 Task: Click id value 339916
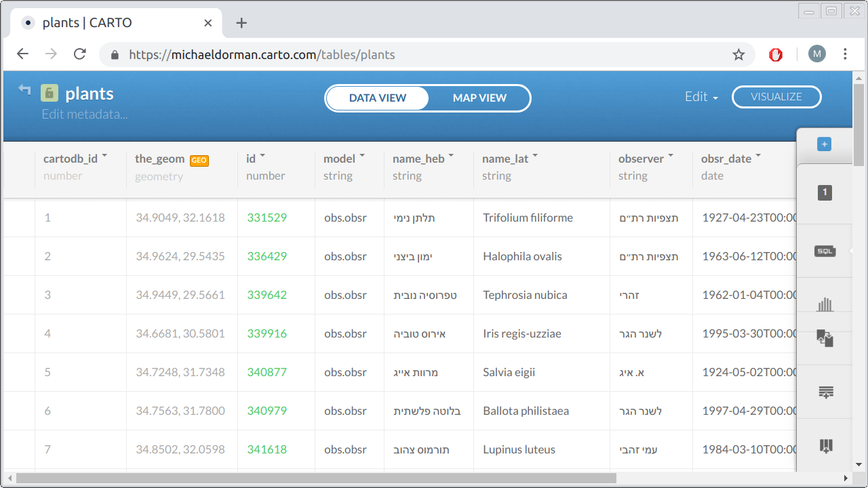(267, 333)
